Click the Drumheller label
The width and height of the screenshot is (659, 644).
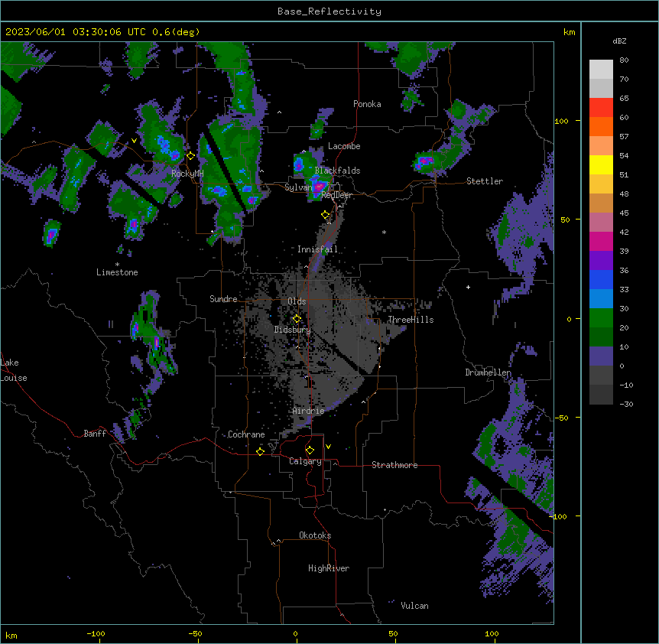(488, 372)
